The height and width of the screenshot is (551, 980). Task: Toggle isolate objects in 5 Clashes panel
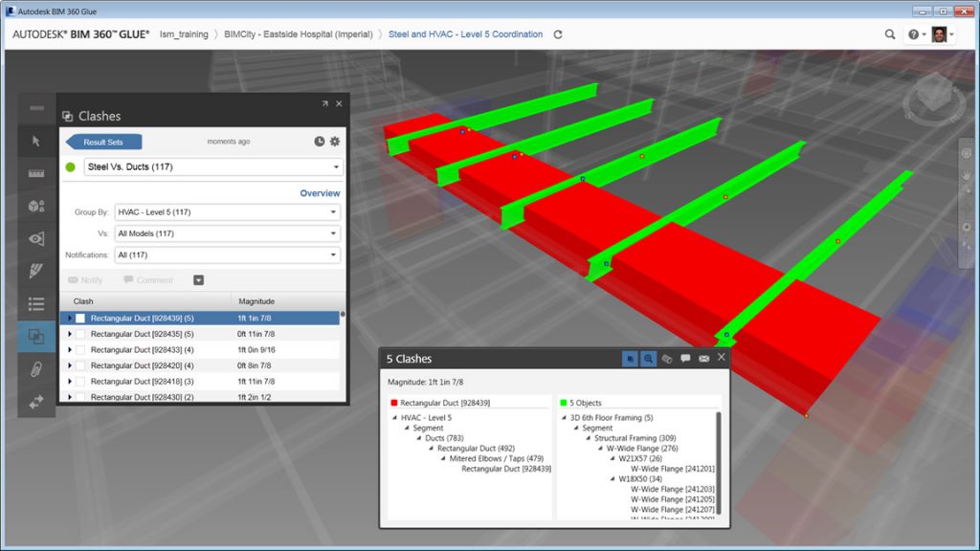(630, 358)
